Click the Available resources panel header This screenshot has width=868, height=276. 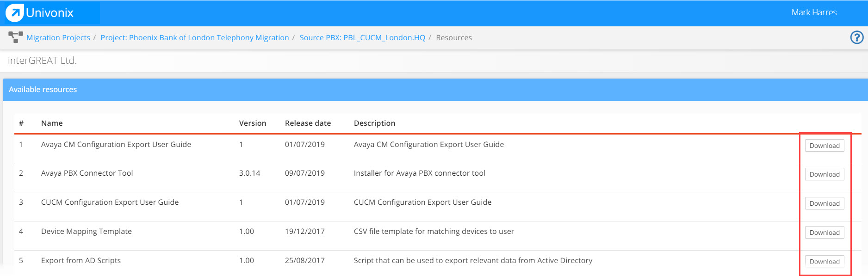[435, 90]
